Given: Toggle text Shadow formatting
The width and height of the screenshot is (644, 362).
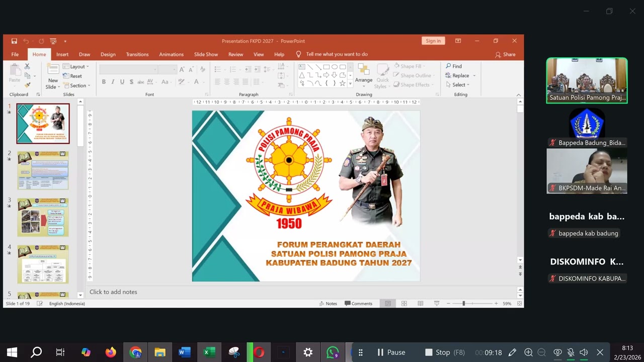Looking at the screenshot, I should pyautogui.click(x=131, y=82).
